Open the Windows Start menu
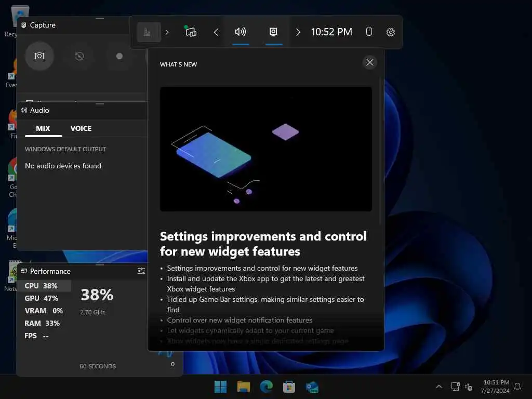532x399 pixels. click(x=220, y=387)
